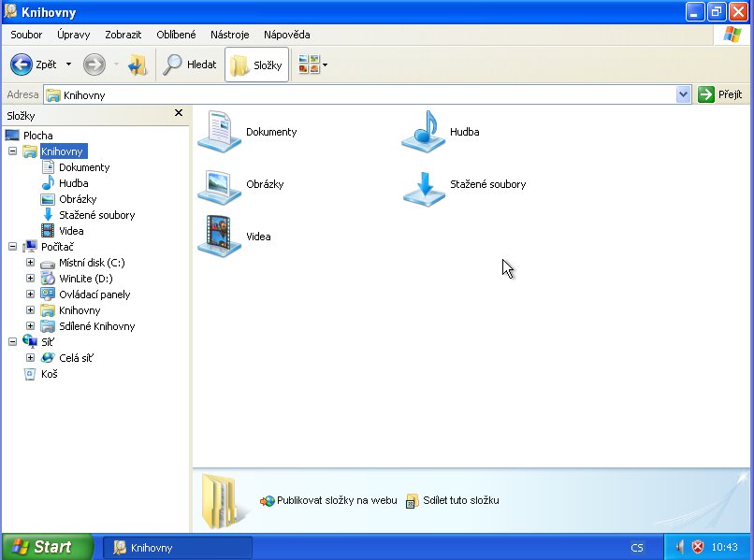This screenshot has width=754, height=560.
Task: Collapse the Počítač tree node
Action: pyautogui.click(x=12, y=247)
